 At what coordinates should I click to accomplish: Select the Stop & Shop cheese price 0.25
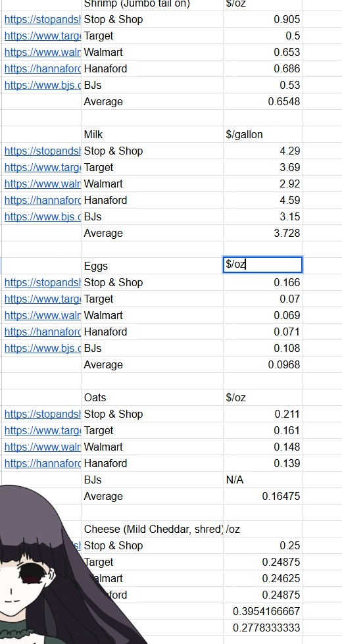point(263,545)
